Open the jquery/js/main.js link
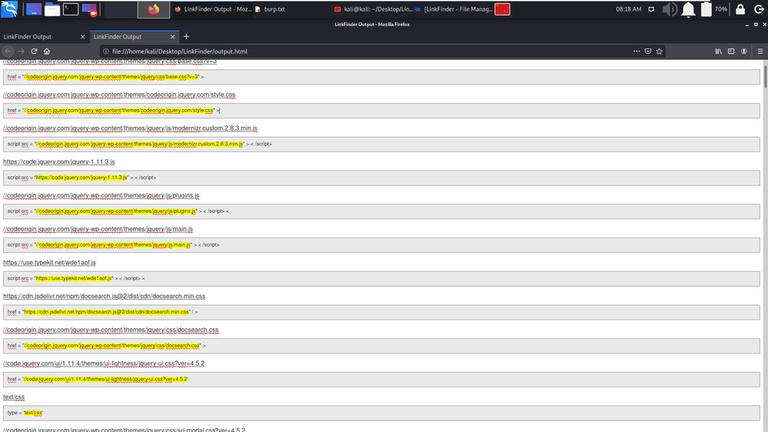The height and width of the screenshot is (432, 768). point(98,229)
